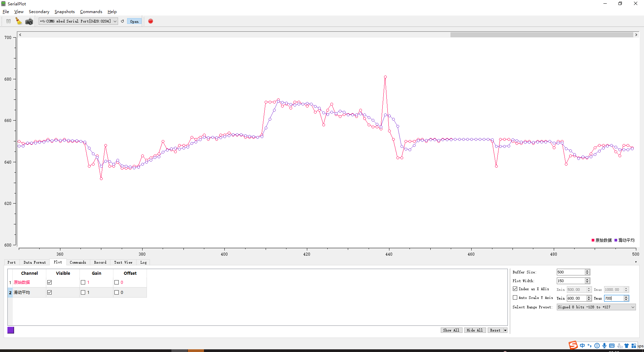
Task: Open the Secondary menu
Action: [x=39, y=12]
